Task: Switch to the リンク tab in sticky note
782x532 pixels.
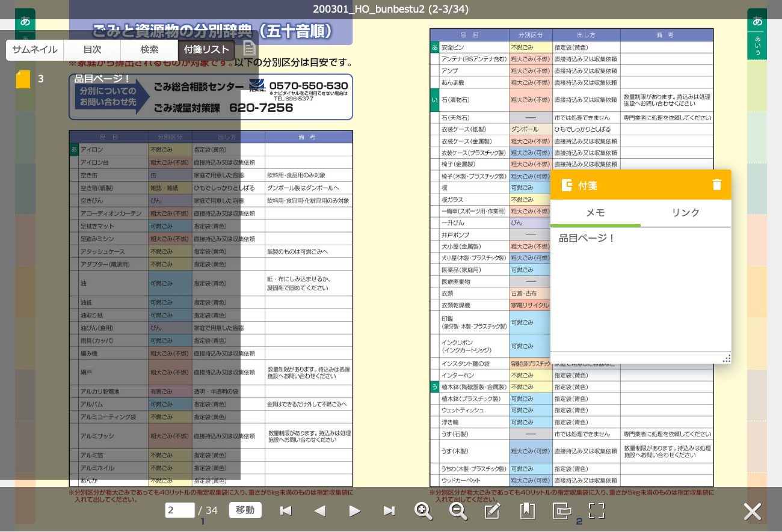Action: 686,213
